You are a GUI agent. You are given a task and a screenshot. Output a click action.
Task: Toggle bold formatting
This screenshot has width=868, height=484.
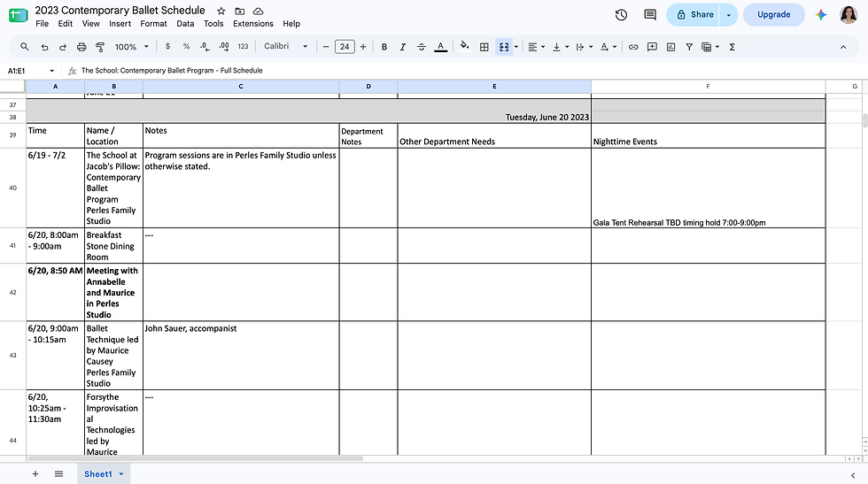pos(384,47)
